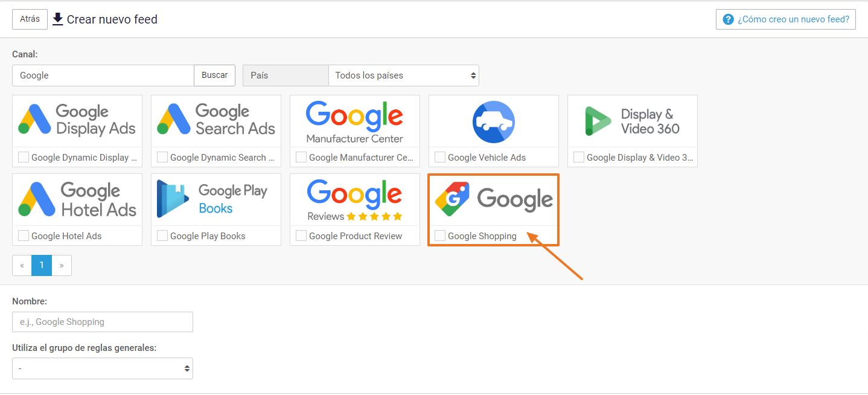Click the question mark help icon
Image resolution: width=868 pixels, height=395 pixels.
tap(729, 19)
